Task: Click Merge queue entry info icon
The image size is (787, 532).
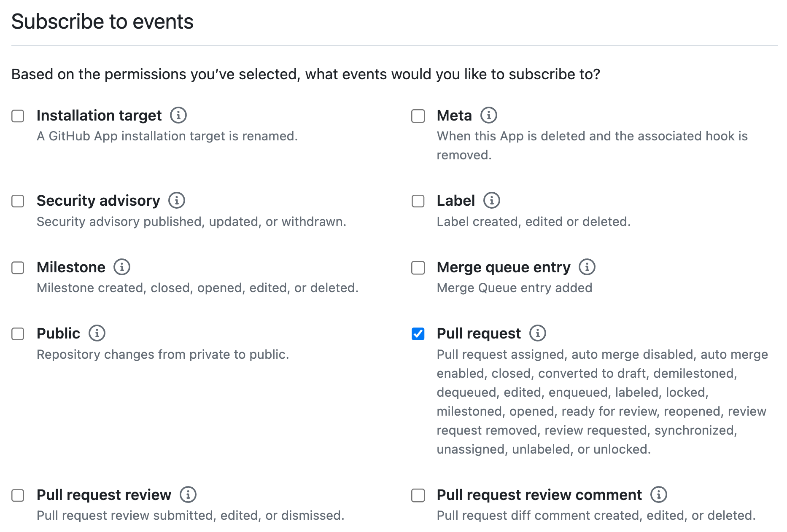Action: 587,267
